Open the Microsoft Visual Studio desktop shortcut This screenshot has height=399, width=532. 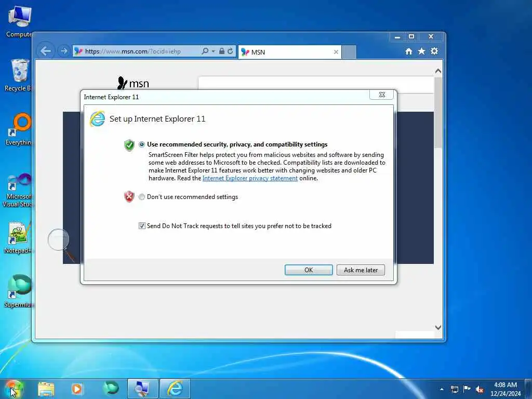point(18,190)
